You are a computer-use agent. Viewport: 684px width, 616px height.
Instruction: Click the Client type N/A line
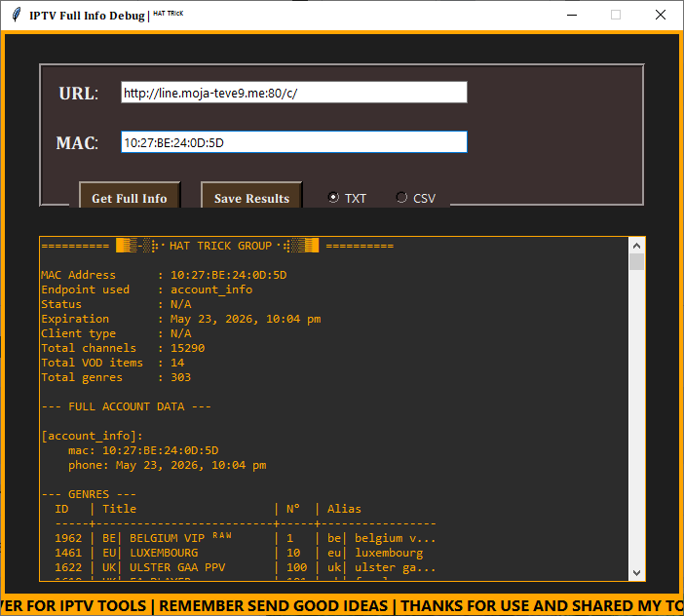tap(117, 333)
